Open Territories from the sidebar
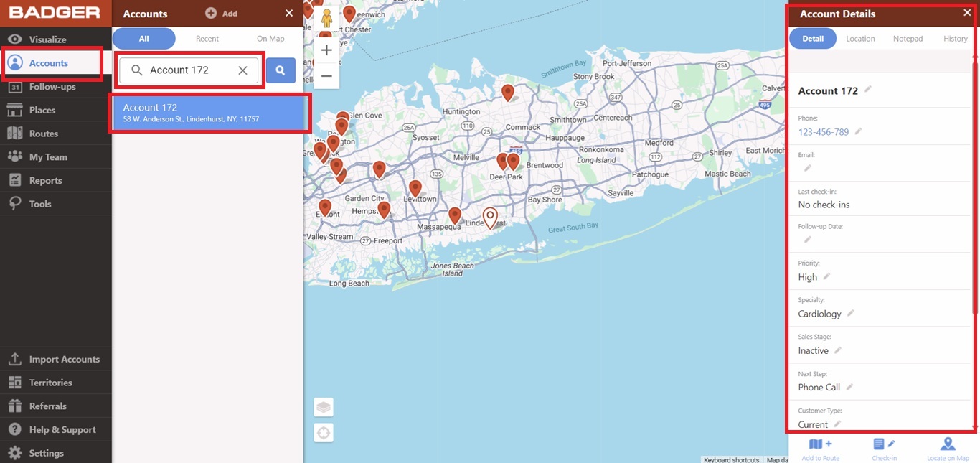980x463 pixels. tap(50, 383)
